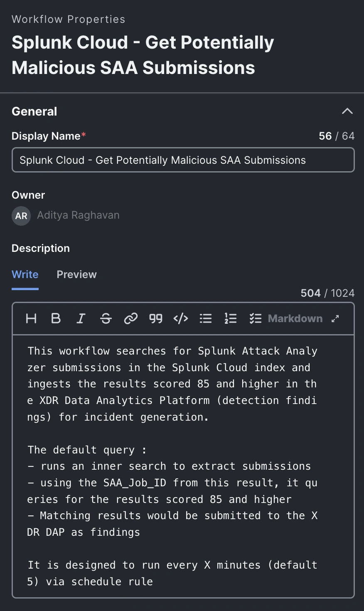The width and height of the screenshot is (364, 611).
Task: Select the Write tab
Action: pyautogui.click(x=25, y=274)
